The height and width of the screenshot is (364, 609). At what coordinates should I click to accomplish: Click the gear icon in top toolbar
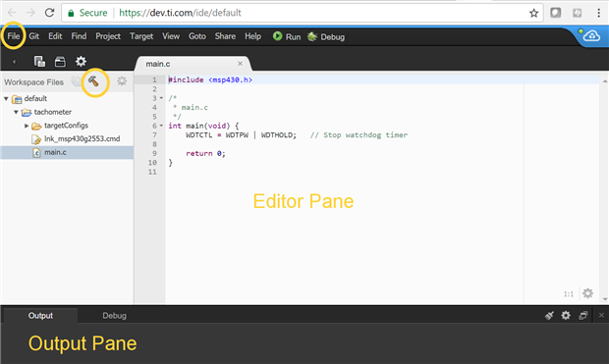tap(81, 61)
